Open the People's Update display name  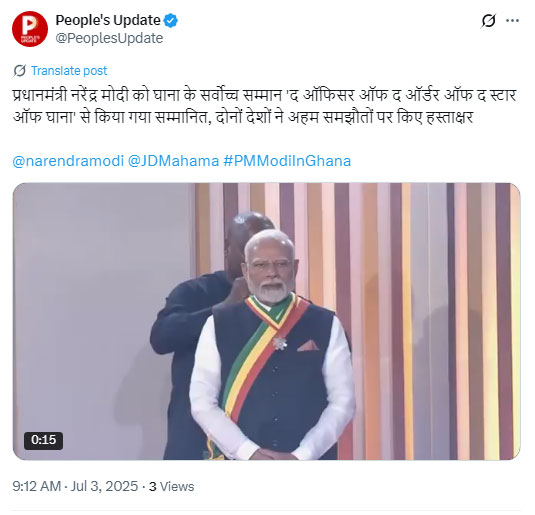pos(108,20)
